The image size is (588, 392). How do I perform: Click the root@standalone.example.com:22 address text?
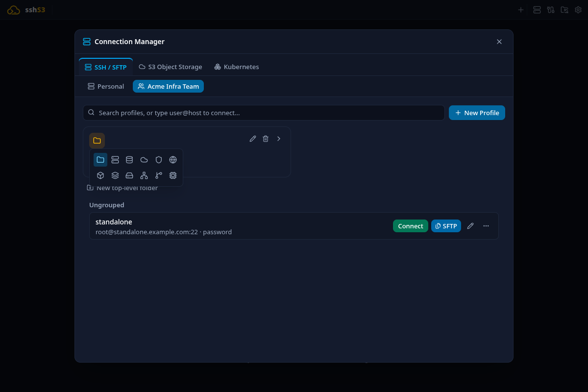tap(147, 232)
